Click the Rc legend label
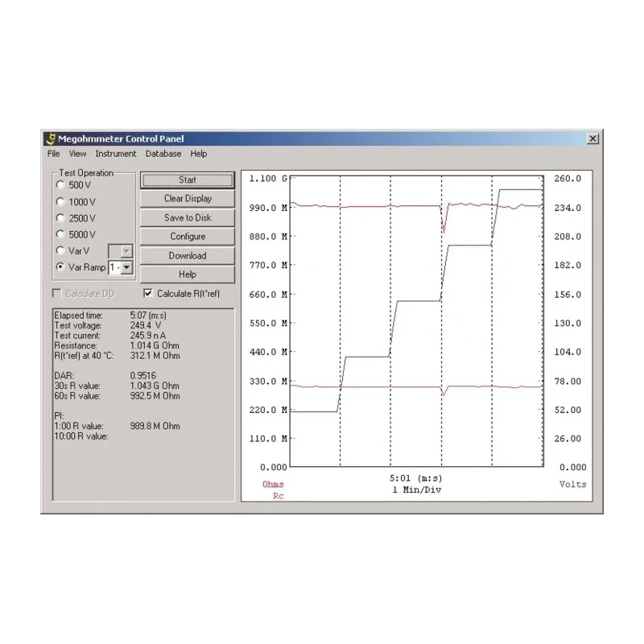Viewport: 644px width, 644px height. [x=279, y=496]
